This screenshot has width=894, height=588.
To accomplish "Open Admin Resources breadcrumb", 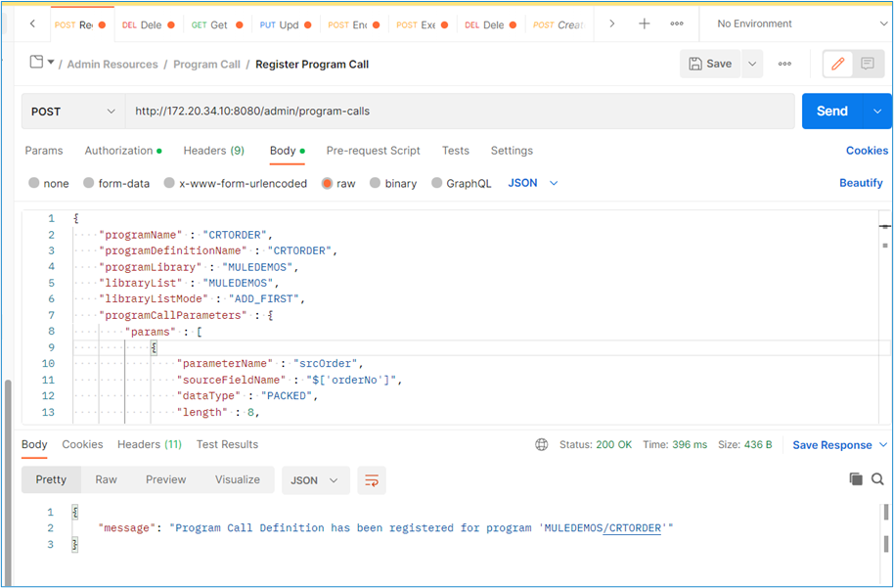I will (112, 65).
